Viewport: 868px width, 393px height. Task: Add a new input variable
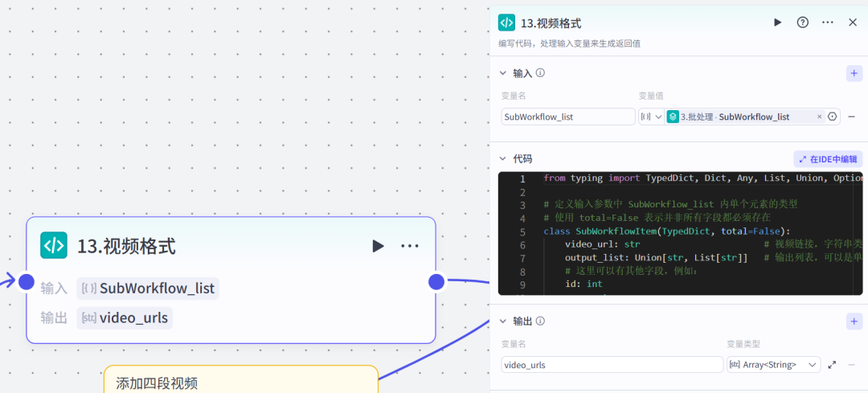coord(854,73)
